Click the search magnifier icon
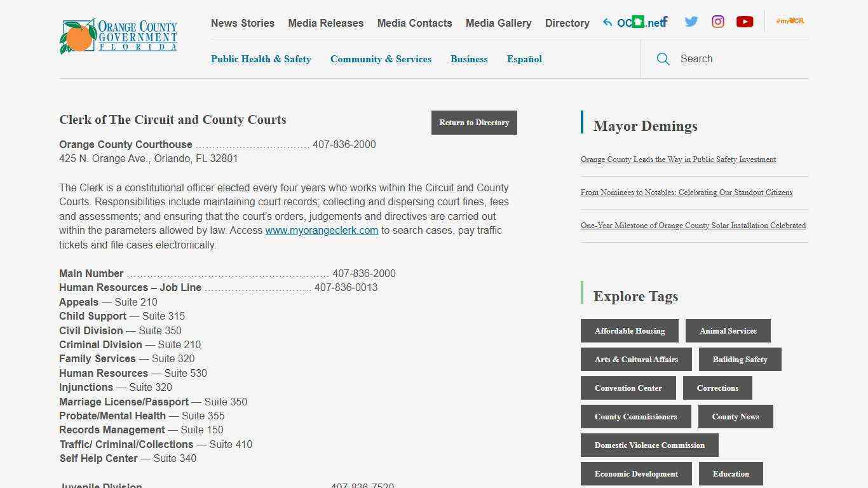The image size is (868, 488). pyautogui.click(x=663, y=58)
